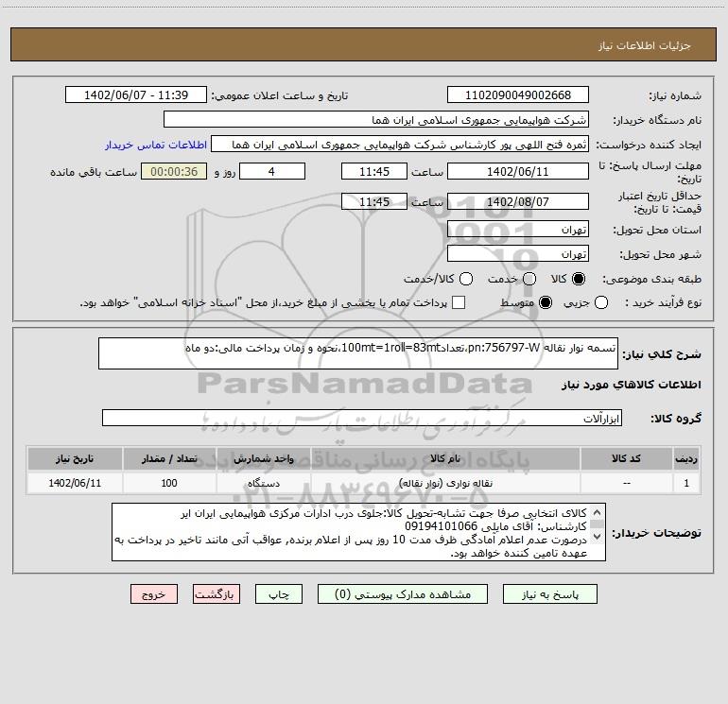Toggle the Islamic treasury documents payment checkbox
This screenshot has width=728, height=704.
pyautogui.click(x=459, y=302)
